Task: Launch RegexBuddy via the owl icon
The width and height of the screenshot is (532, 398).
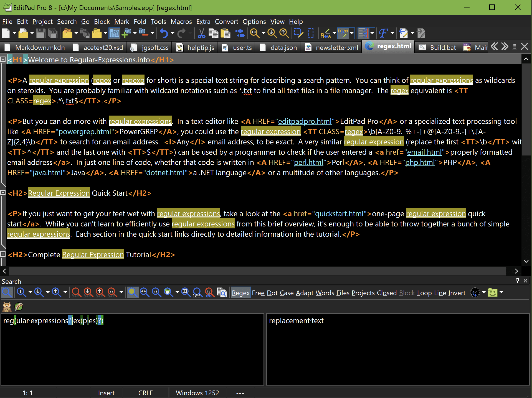Action: (x=7, y=307)
